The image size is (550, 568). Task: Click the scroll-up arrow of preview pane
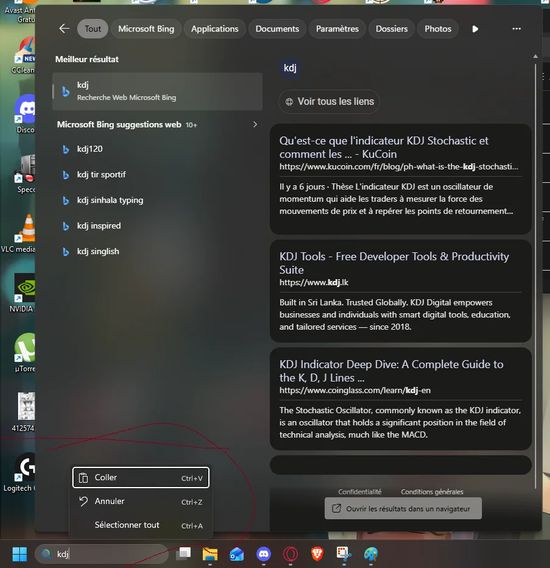(x=535, y=57)
